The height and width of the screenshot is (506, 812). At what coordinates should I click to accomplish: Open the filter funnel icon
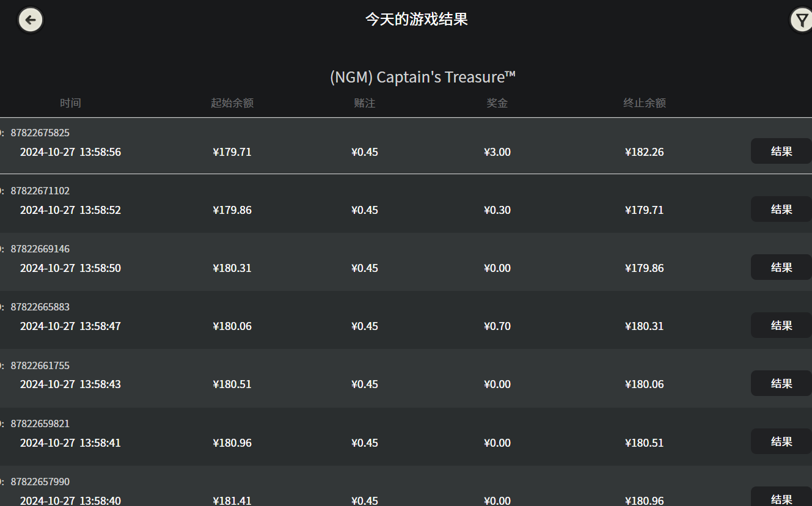[x=801, y=20]
